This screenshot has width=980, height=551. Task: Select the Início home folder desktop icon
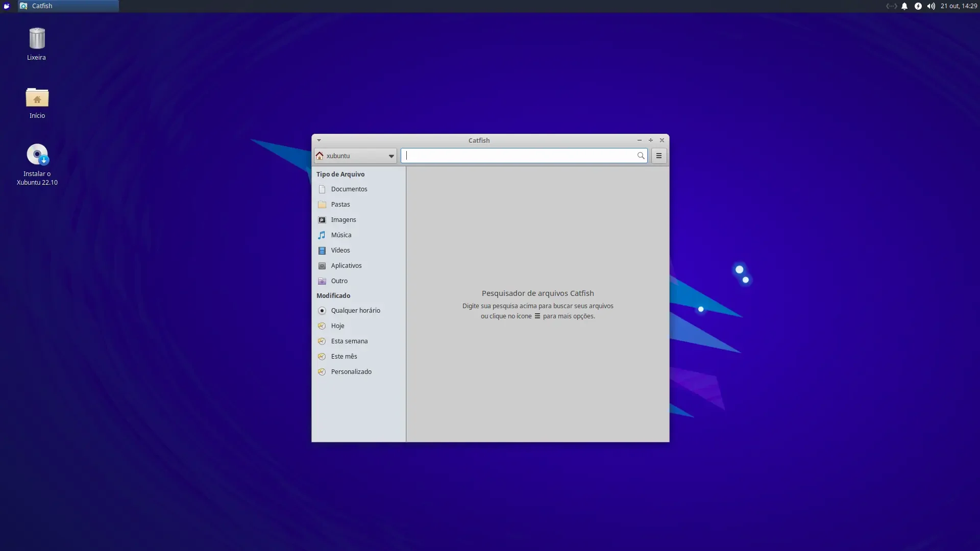tap(37, 103)
